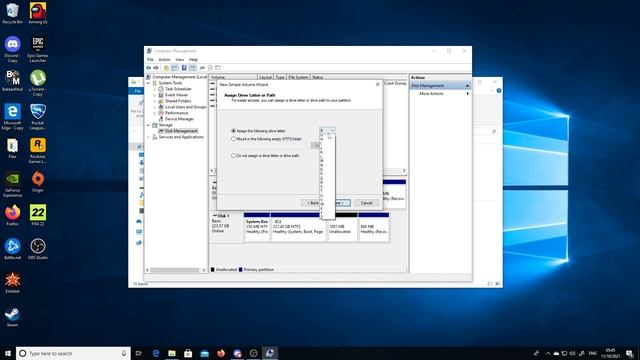Viewport: 640px width, 360px height.
Task: Open Action Center notifications icon
Action: coord(630,353)
